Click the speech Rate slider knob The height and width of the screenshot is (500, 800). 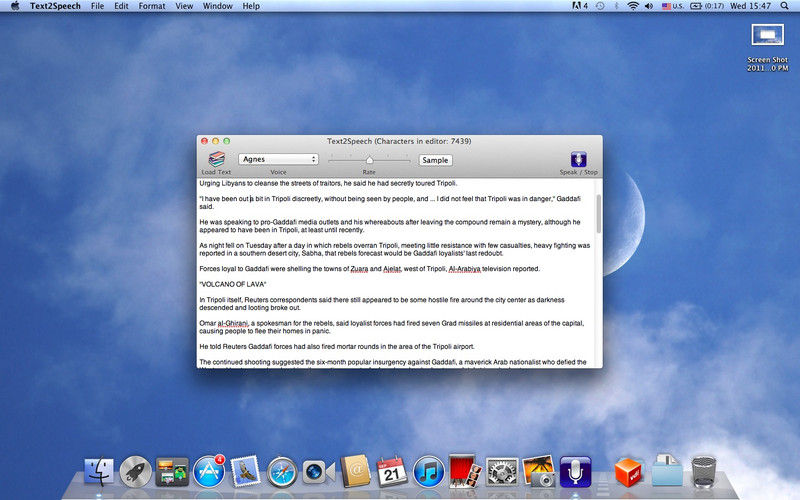(369, 159)
